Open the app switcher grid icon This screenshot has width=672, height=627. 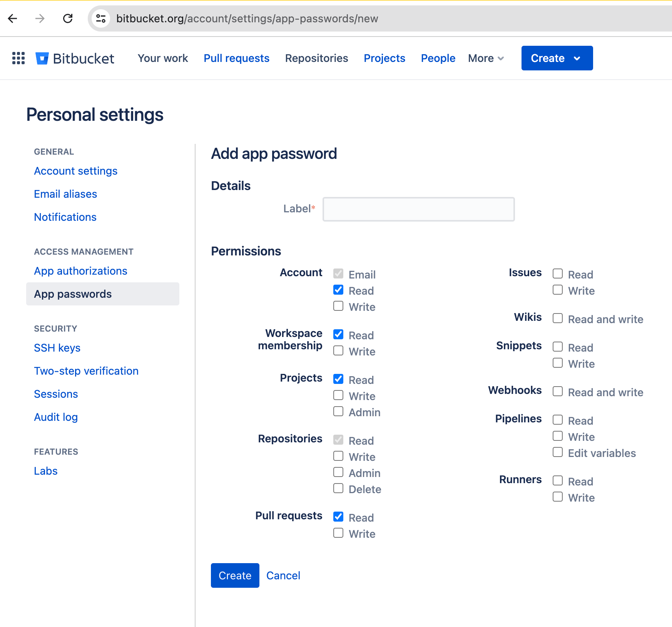tap(18, 58)
